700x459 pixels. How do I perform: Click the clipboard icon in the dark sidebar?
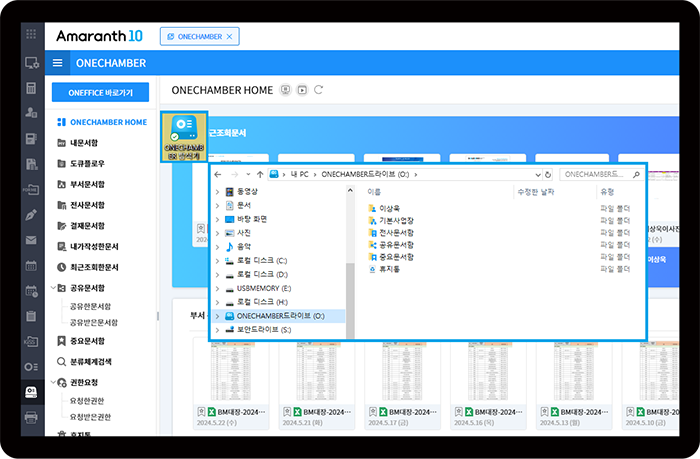click(31, 316)
